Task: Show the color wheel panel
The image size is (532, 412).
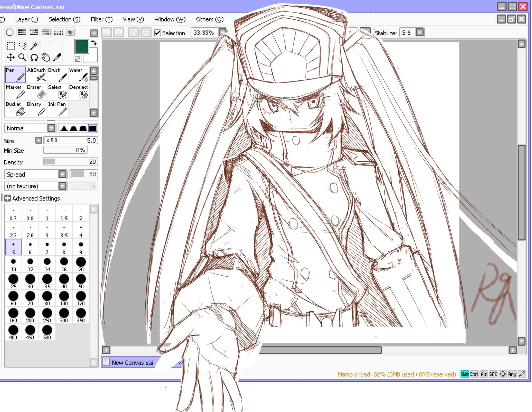Action: tap(10, 32)
